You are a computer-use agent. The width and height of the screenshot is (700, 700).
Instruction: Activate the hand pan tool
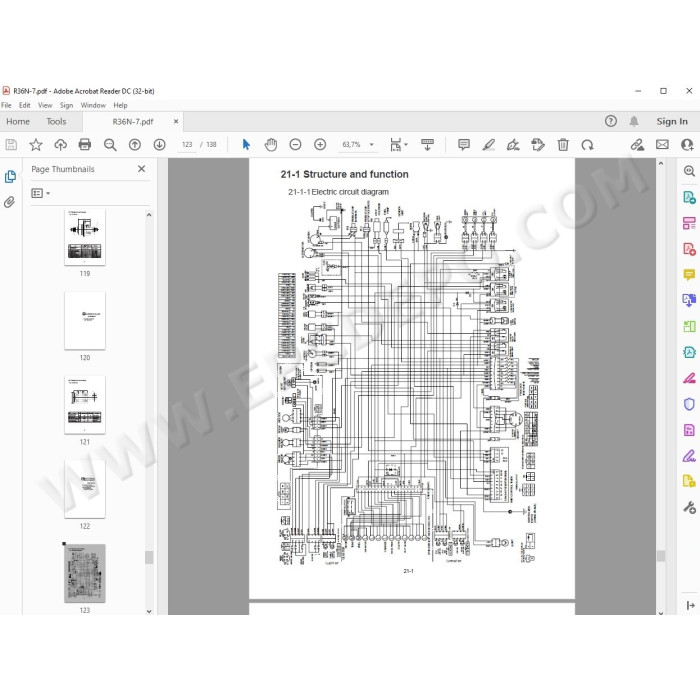click(271, 145)
